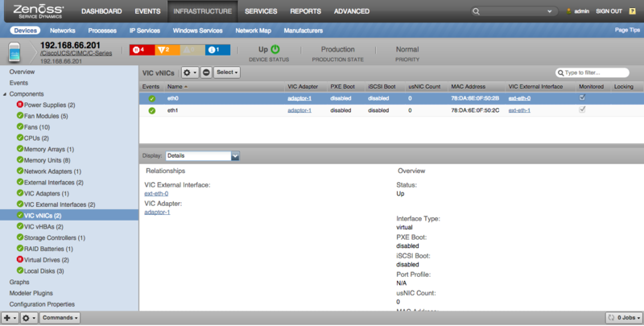Select Overview in the left sidebar
This screenshot has height=326, width=644.
tap(23, 72)
